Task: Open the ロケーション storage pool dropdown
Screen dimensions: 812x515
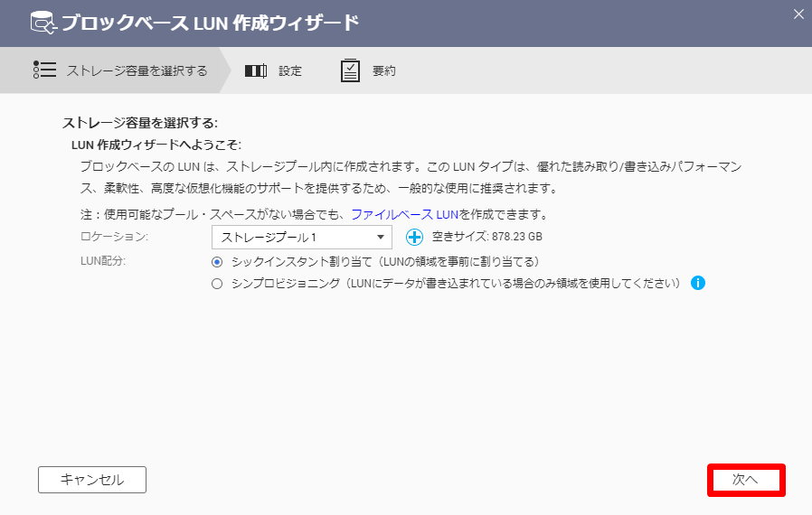Action: click(302, 238)
